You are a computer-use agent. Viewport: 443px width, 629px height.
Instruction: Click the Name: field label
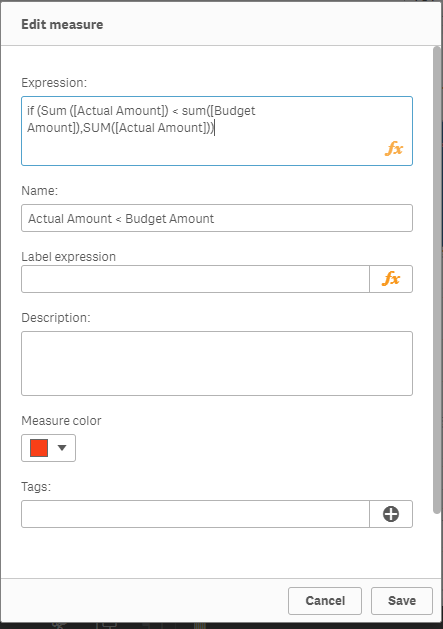pyautogui.click(x=39, y=191)
